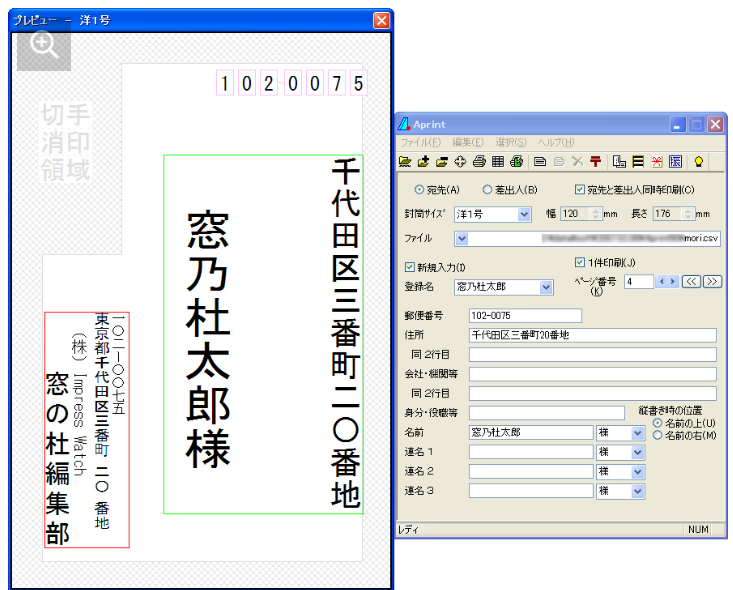This screenshot has width=733, height=590.
Task: Click the red postal mark icon
Action: tap(596, 162)
